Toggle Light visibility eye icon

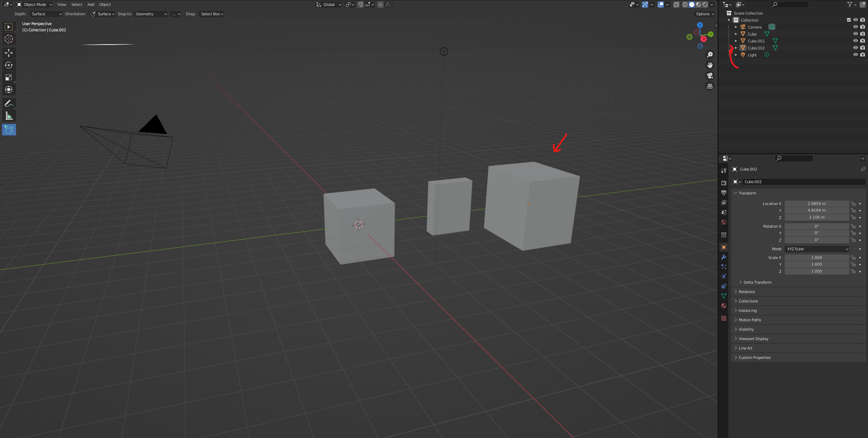pos(855,55)
